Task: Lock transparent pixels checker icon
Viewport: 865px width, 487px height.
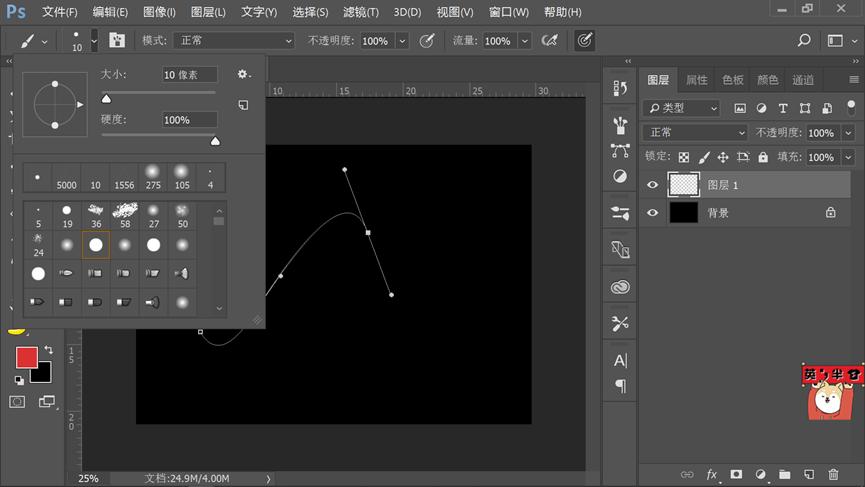Action: pyautogui.click(x=684, y=157)
